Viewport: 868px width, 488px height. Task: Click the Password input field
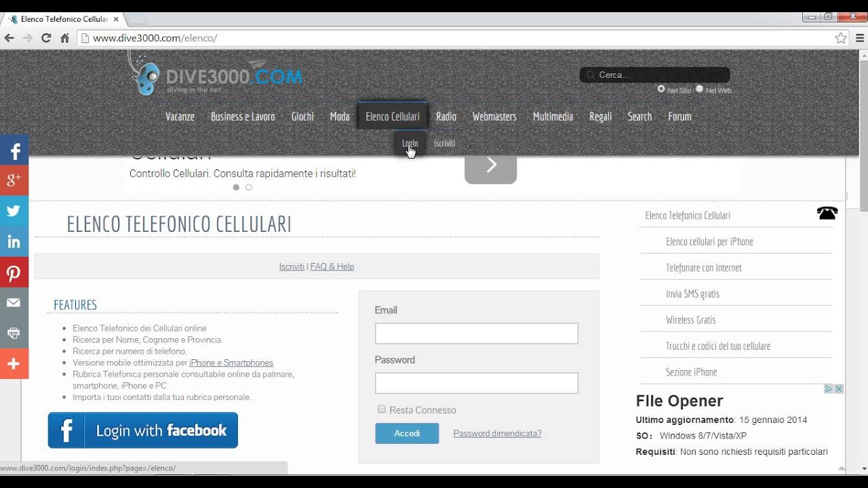point(476,383)
